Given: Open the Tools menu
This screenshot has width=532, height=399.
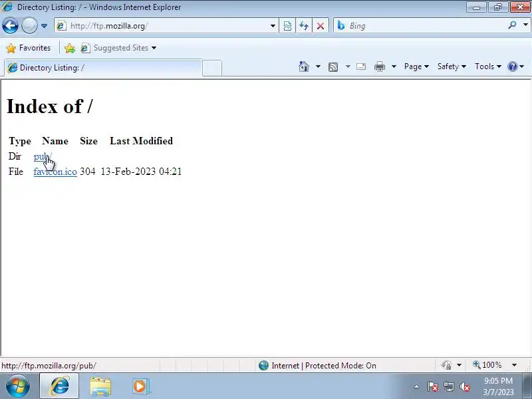Looking at the screenshot, I should (x=488, y=66).
